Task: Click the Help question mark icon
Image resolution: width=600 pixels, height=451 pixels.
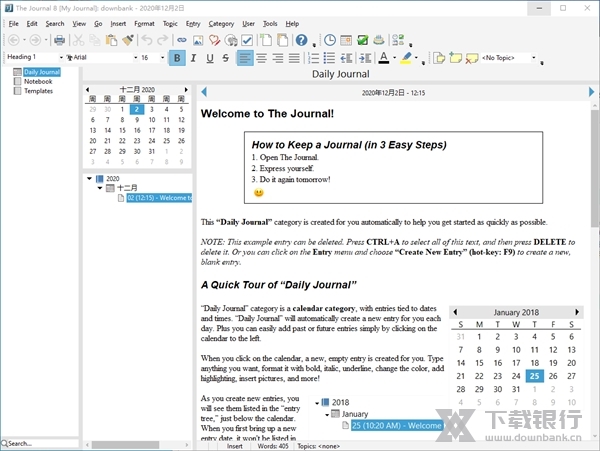Action: coord(300,40)
